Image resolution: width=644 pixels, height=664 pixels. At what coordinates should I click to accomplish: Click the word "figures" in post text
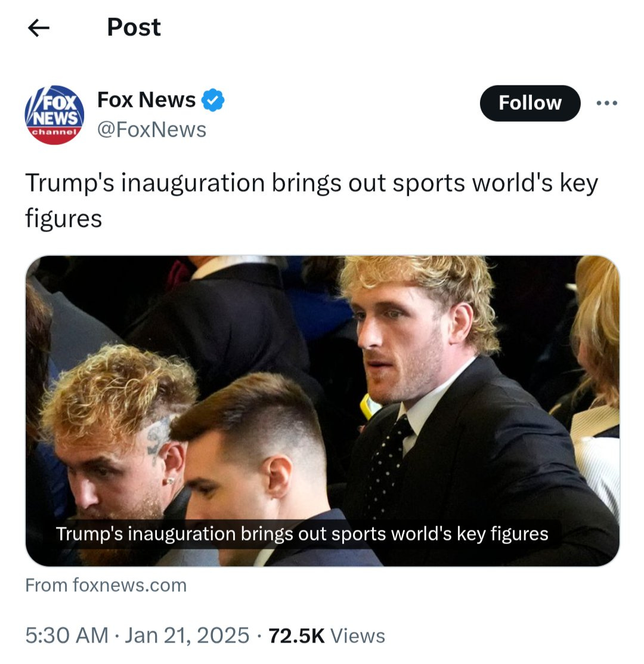tap(63, 219)
